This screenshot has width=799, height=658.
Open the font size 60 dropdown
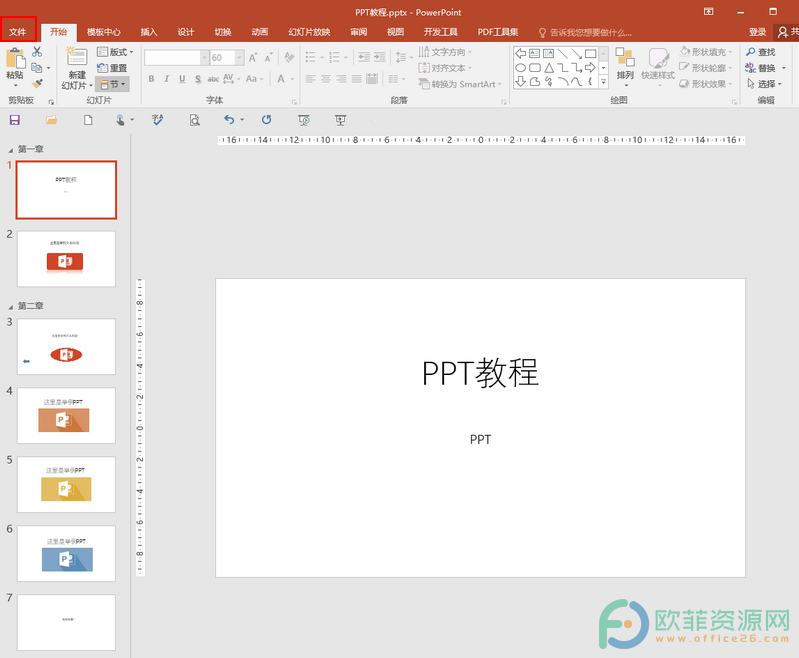pyautogui.click(x=239, y=58)
